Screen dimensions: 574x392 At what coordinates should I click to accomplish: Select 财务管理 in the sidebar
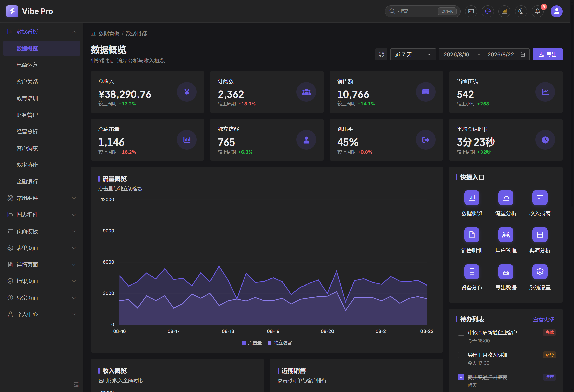coord(42,115)
